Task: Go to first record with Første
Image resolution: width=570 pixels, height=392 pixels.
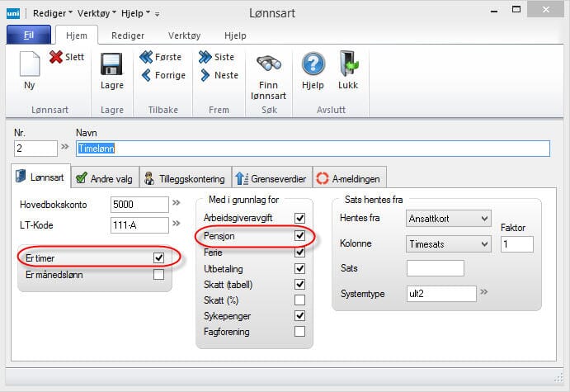Action: (147, 57)
